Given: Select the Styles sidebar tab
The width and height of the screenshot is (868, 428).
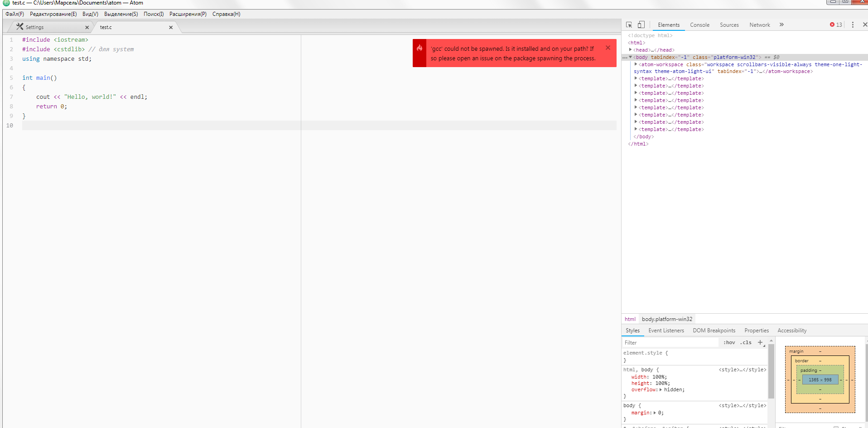Looking at the screenshot, I should (632, 331).
